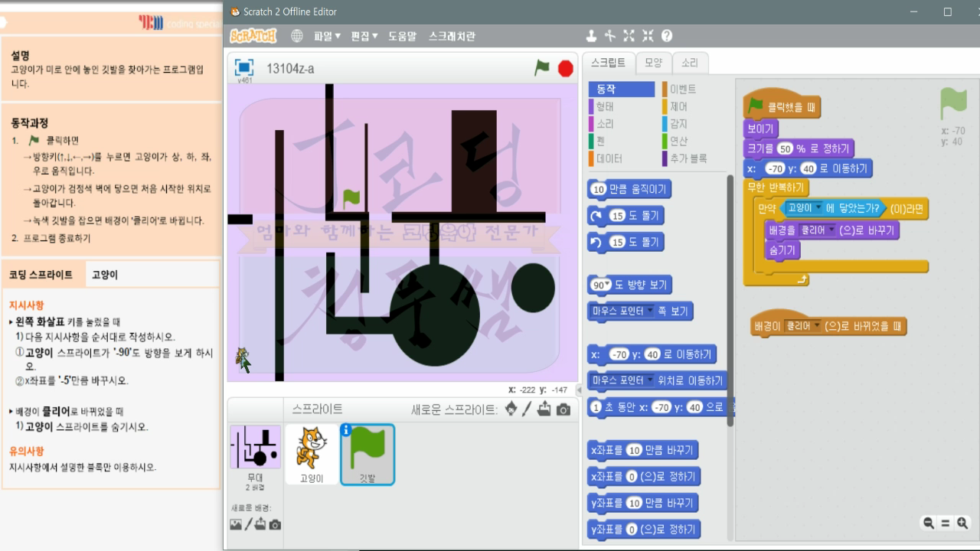Click the camera icon to capture a new sprite
Image resolution: width=980 pixels, height=551 pixels.
click(x=563, y=410)
